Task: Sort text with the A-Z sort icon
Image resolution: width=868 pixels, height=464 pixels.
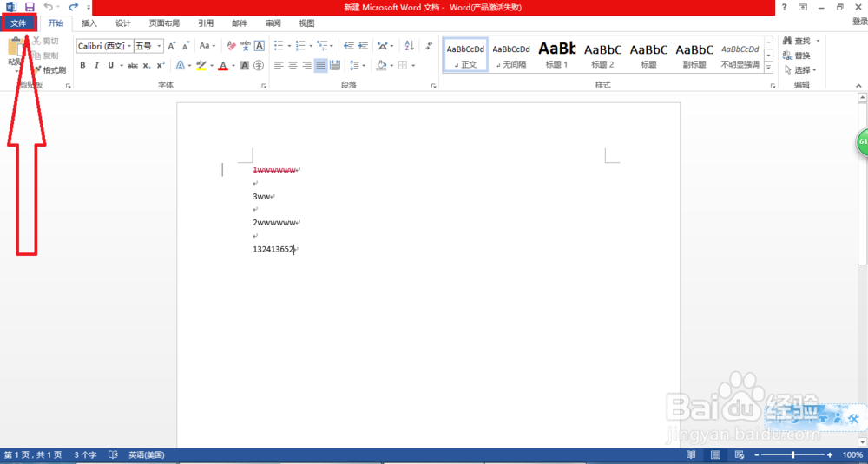Action: pyautogui.click(x=410, y=46)
